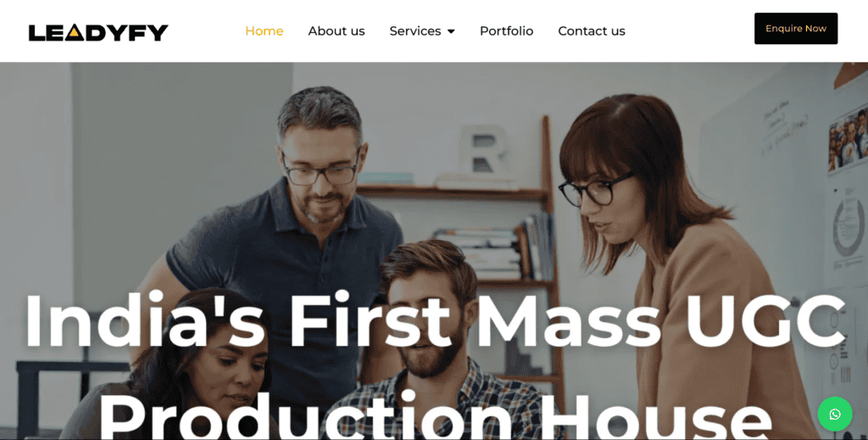Select the Services menu label
The image size is (868, 440).
click(x=415, y=31)
